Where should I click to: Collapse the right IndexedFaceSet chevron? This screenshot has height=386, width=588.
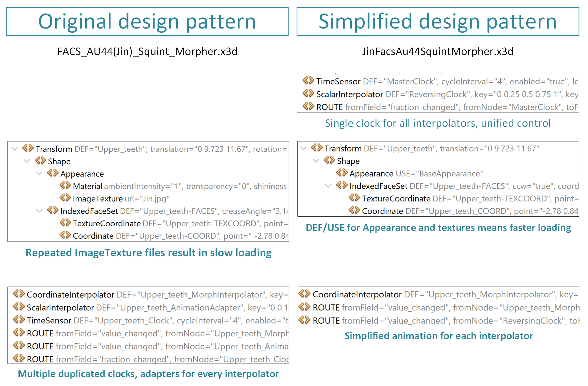click(x=329, y=185)
